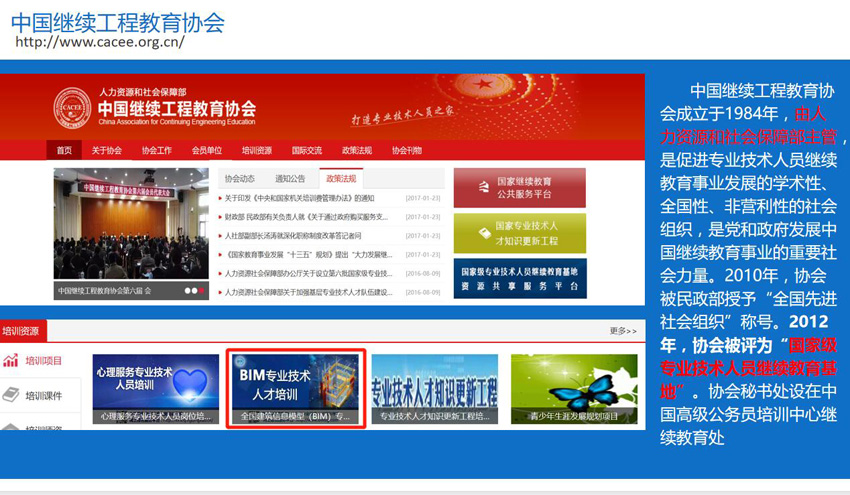Click the caption 心理服务专业技术人员岗位培...
This screenshot has width=850, height=495.
[156, 416]
